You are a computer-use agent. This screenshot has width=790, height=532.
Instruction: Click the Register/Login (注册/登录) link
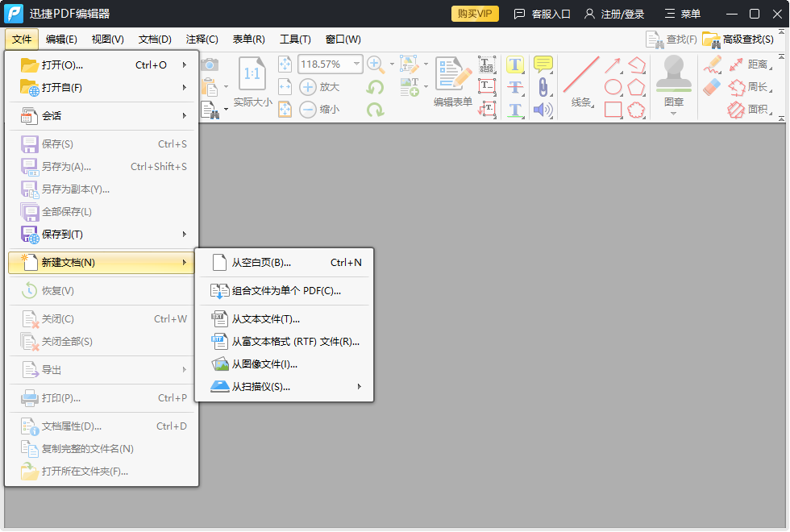614,14
